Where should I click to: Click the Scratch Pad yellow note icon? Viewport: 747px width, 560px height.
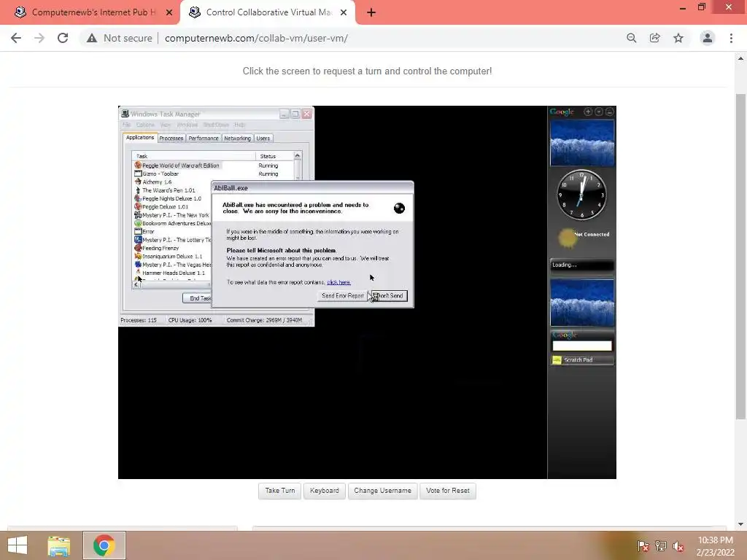point(557,360)
